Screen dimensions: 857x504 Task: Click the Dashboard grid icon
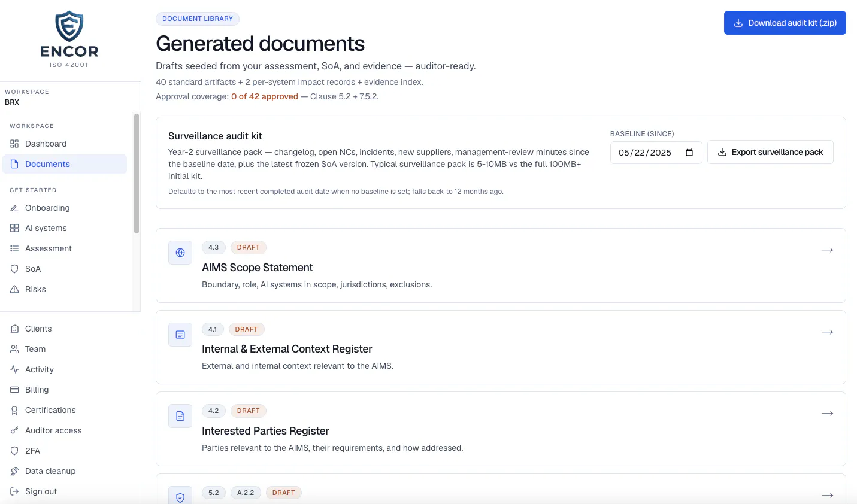(x=14, y=144)
